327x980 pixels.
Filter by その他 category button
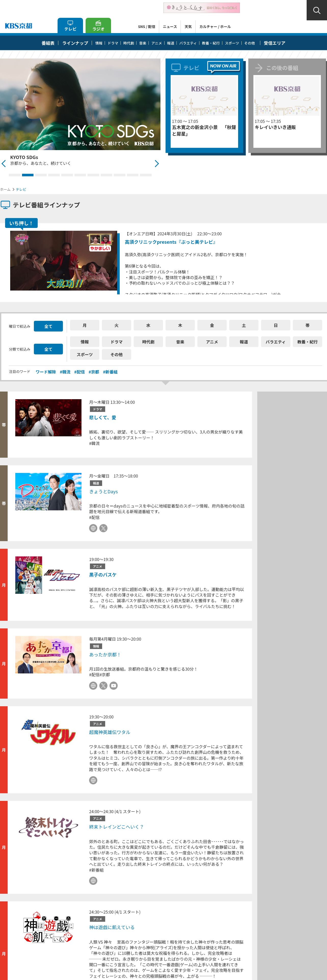pos(116,355)
